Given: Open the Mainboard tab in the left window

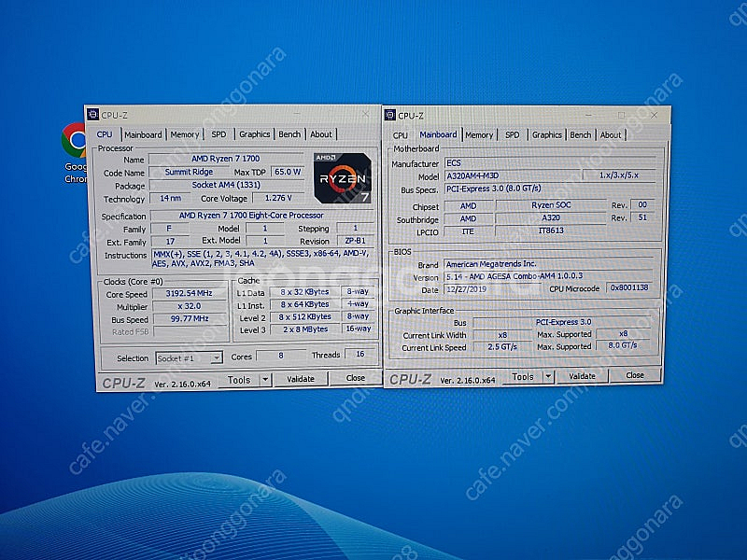Looking at the screenshot, I should (143, 134).
